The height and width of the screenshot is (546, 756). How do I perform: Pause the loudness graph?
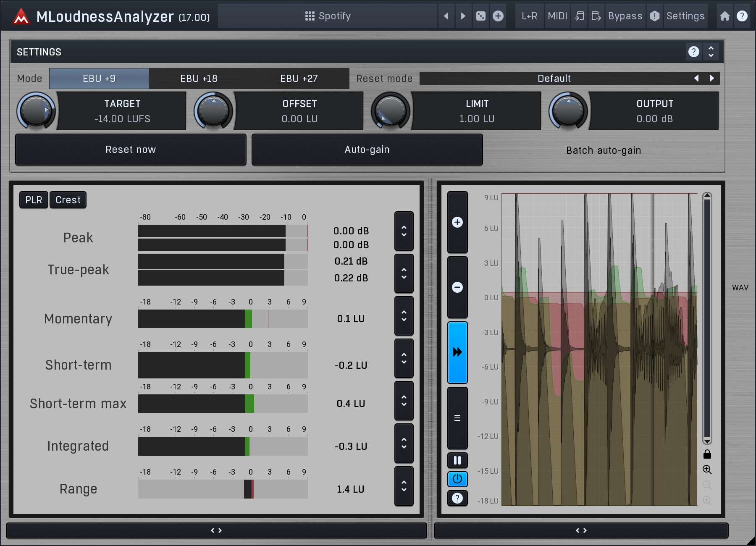click(457, 460)
